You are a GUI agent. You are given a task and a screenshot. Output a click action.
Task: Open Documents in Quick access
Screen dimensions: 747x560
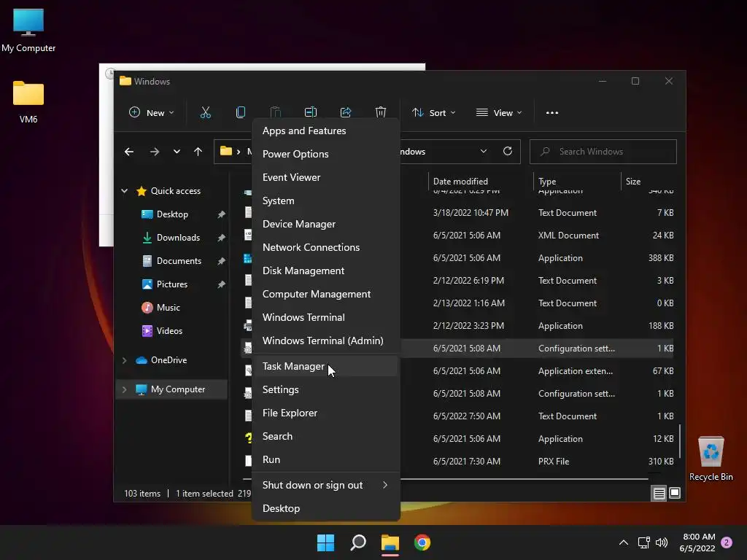coord(179,261)
